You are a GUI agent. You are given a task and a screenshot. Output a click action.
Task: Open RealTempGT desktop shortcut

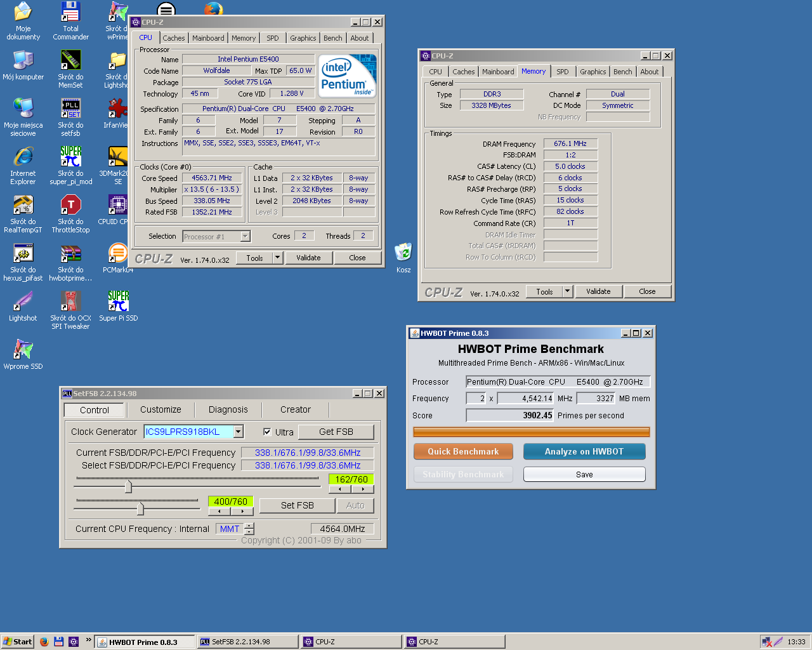23,214
